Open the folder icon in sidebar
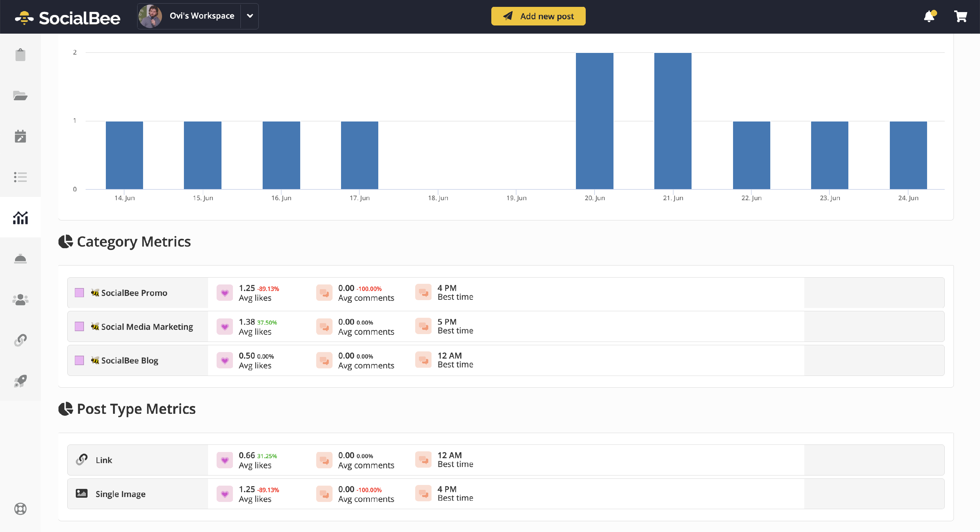The height and width of the screenshot is (532, 980). point(20,95)
